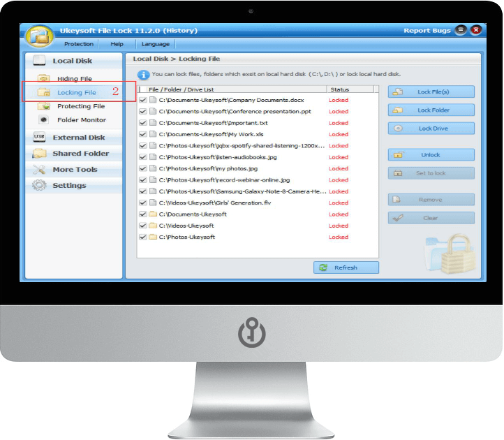Uncheck listen-audiobooks.jpg checkbox
Image resolution: width=504 pixels, height=440 pixels.
tap(143, 157)
